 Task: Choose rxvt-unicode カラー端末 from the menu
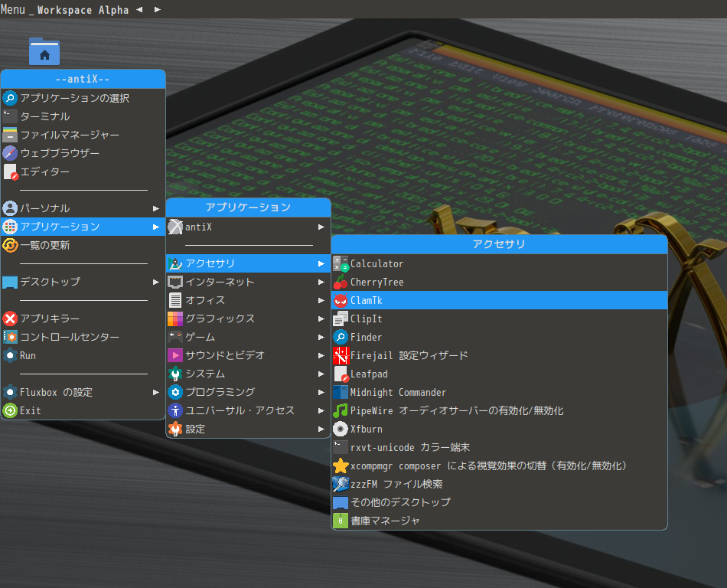point(500,447)
